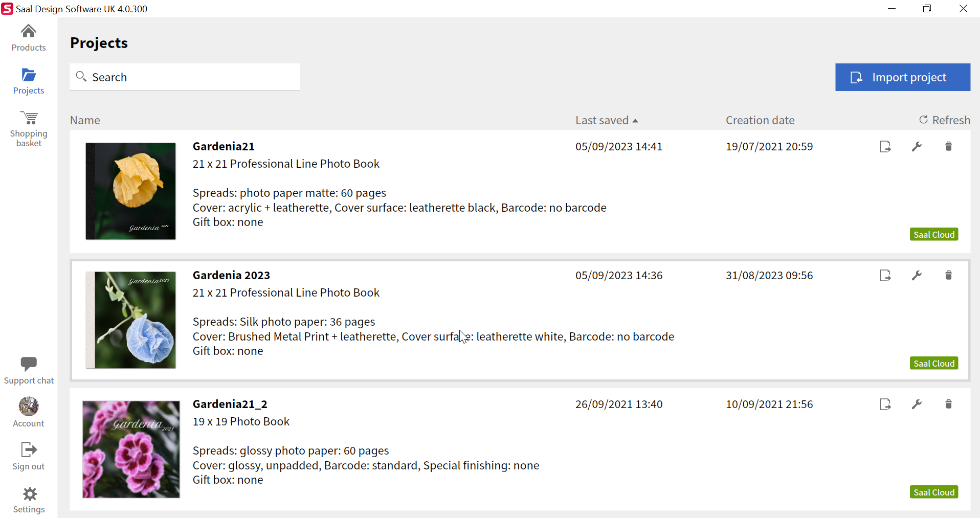Open the Gardenia21 yellow flower thumbnail

(x=131, y=191)
